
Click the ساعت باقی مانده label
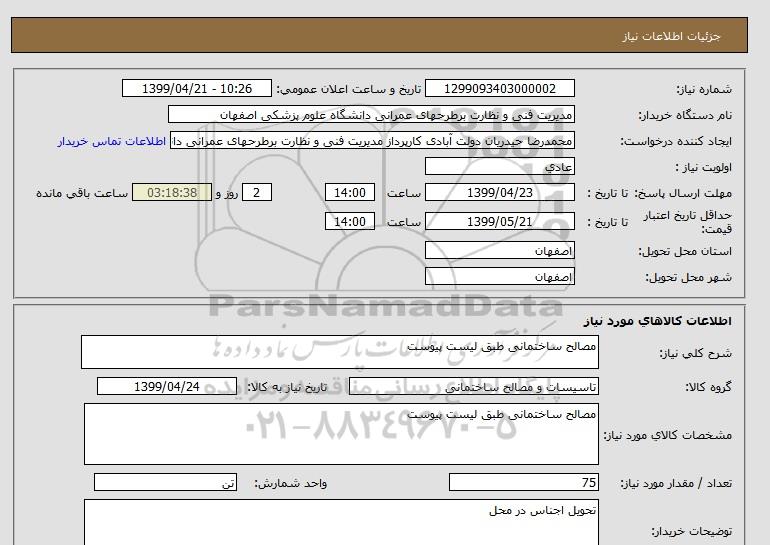(x=82, y=193)
